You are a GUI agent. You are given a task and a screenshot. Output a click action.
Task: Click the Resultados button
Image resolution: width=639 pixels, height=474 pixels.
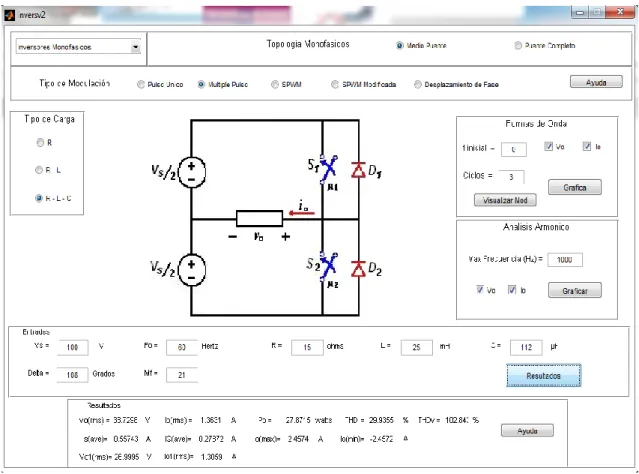click(544, 376)
